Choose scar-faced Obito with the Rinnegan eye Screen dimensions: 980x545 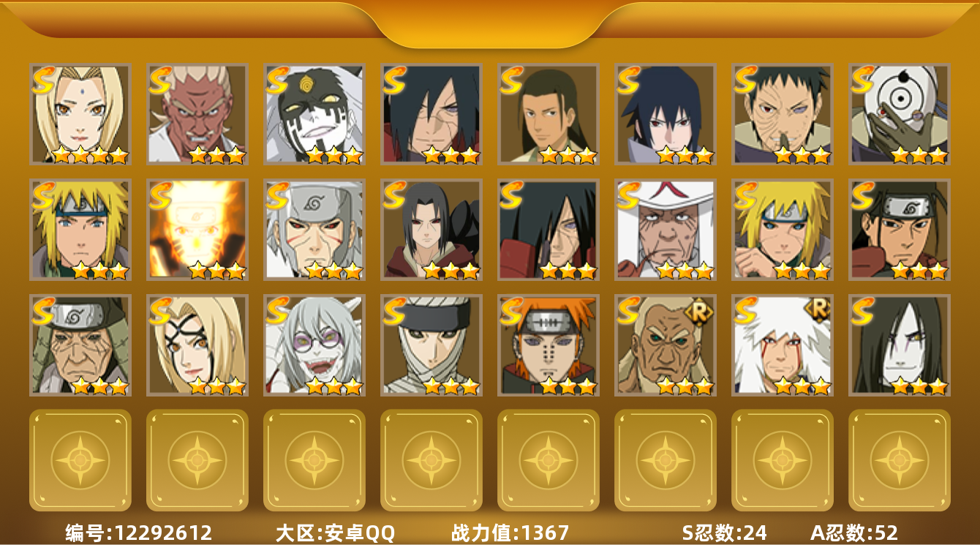coord(782,113)
